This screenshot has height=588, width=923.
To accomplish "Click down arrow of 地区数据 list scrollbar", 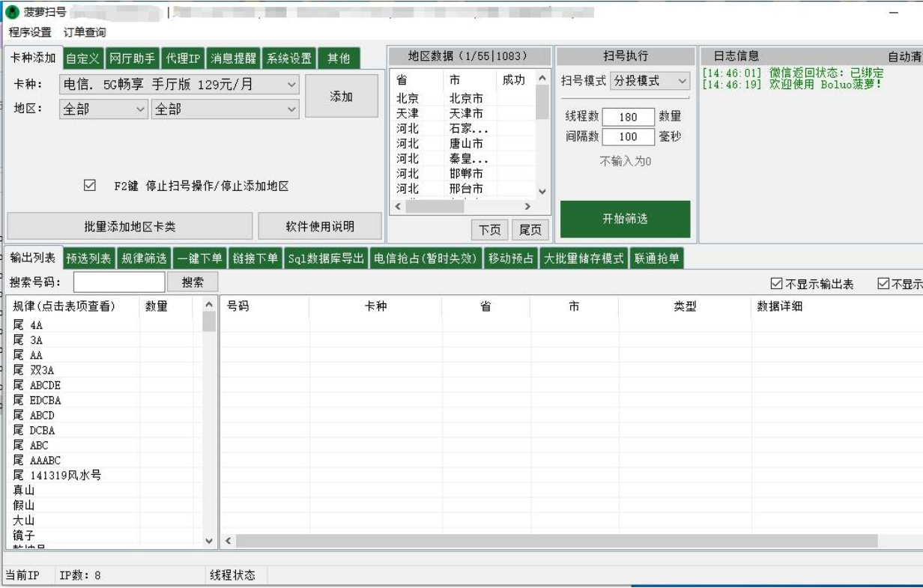I will pos(542,191).
